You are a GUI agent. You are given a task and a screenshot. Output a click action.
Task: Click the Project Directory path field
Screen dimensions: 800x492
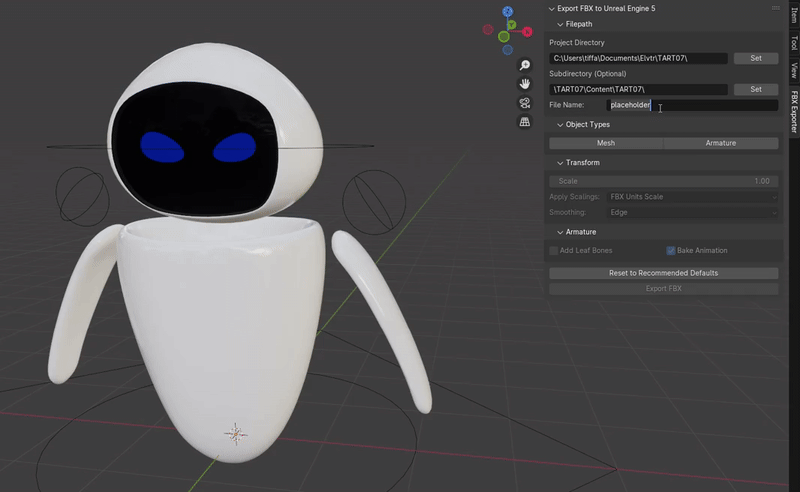click(x=638, y=58)
